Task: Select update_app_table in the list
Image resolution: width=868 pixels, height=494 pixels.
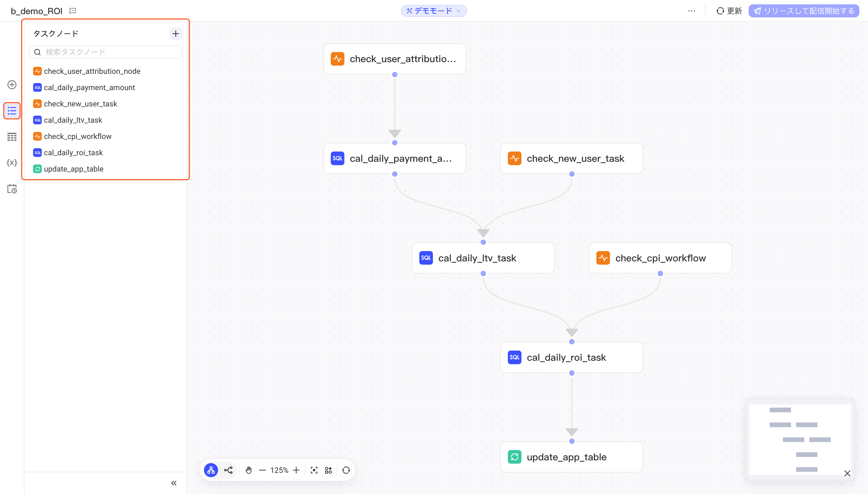Action: point(106,169)
